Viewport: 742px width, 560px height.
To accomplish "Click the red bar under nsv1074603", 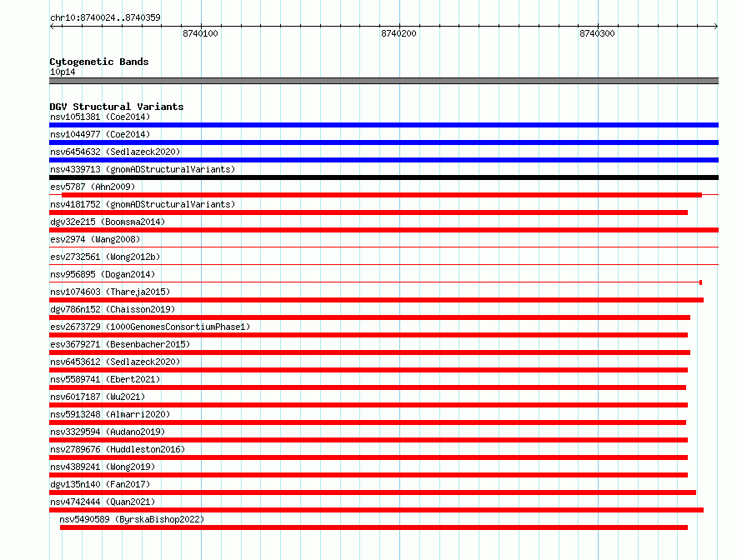I will (376, 300).
